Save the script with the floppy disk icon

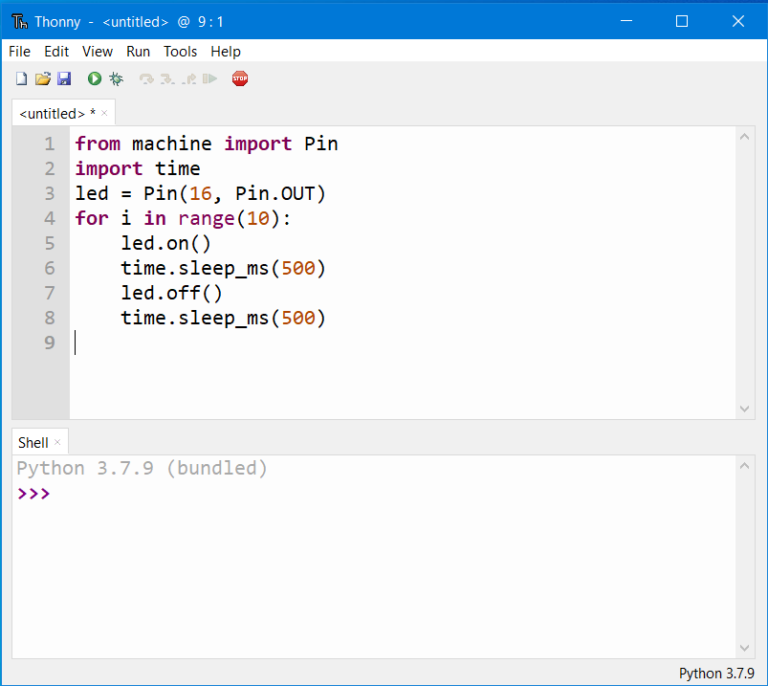pos(63,78)
